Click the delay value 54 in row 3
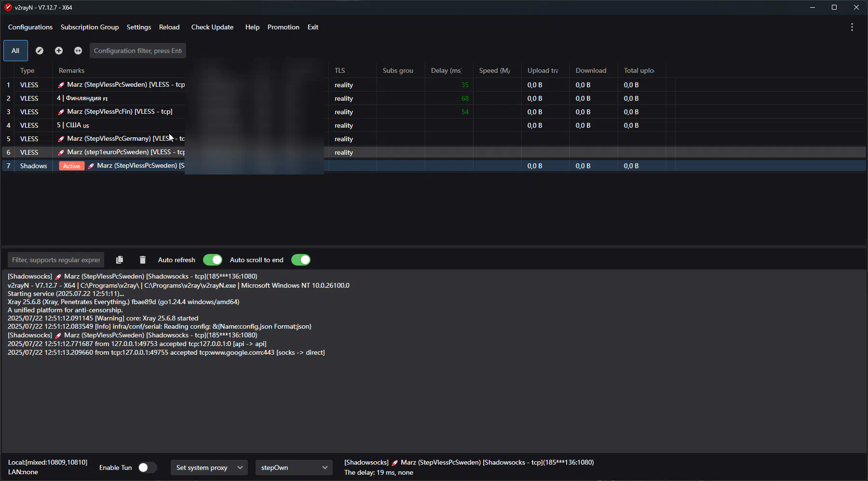The image size is (868, 481). coord(465,112)
